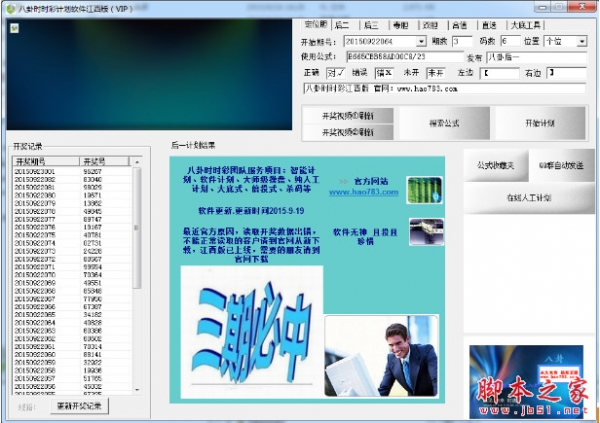Image resolution: width=600 pixels, height=423 pixels.
Task: Click the 八卦 banner image below 在线人工计划
Action: (x=526, y=382)
